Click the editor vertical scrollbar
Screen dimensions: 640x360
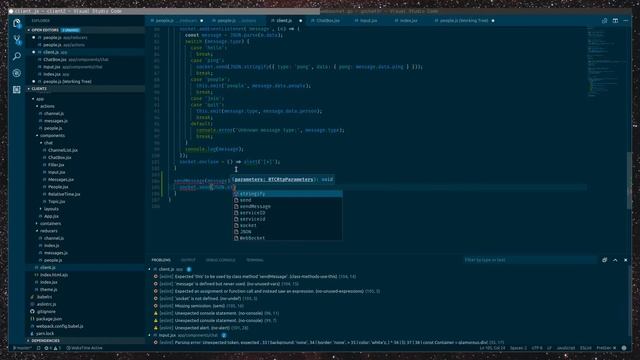point(630,180)
